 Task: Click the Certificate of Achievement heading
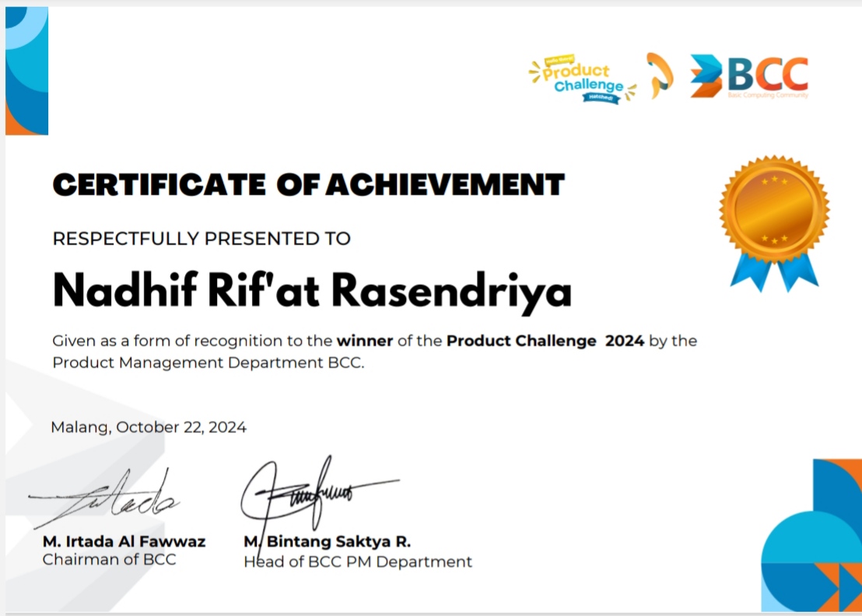click(308, 184)
